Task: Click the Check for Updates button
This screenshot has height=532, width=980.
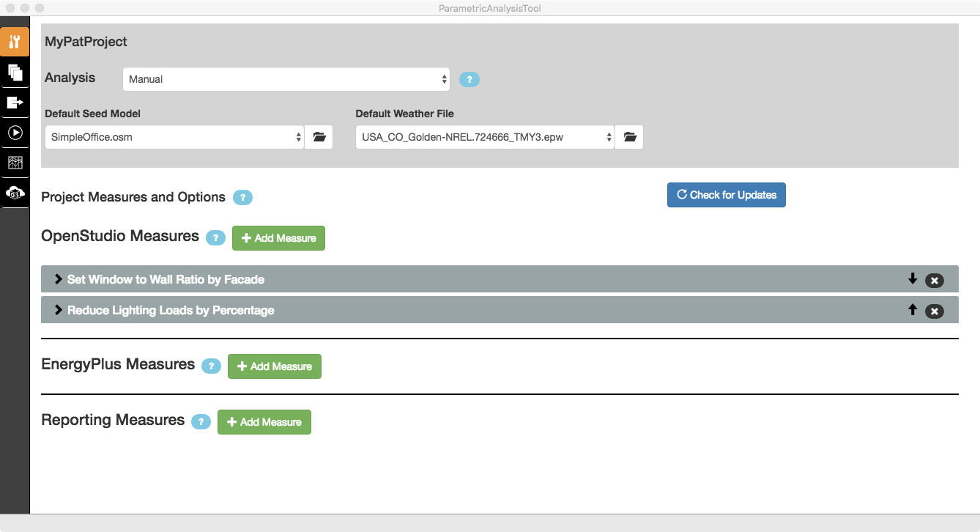Action: coord(726,195)
